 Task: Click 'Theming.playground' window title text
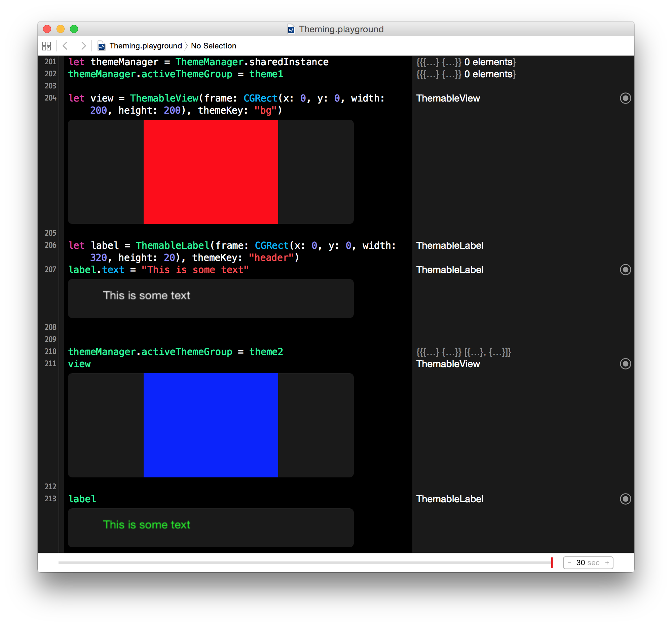point(341,29)
